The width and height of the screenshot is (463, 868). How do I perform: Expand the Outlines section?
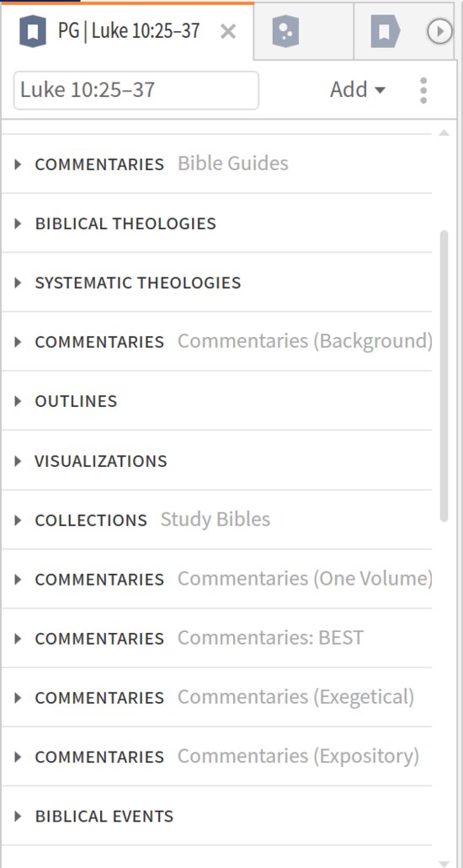pyautogui.click(x=217, y=401)
